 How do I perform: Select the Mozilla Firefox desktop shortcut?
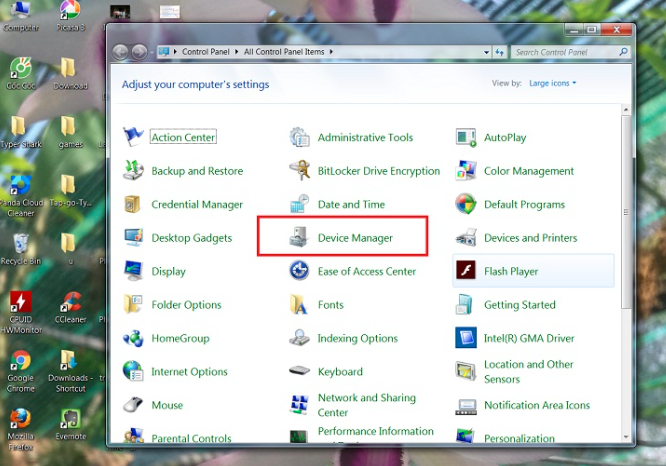point(20,429)
